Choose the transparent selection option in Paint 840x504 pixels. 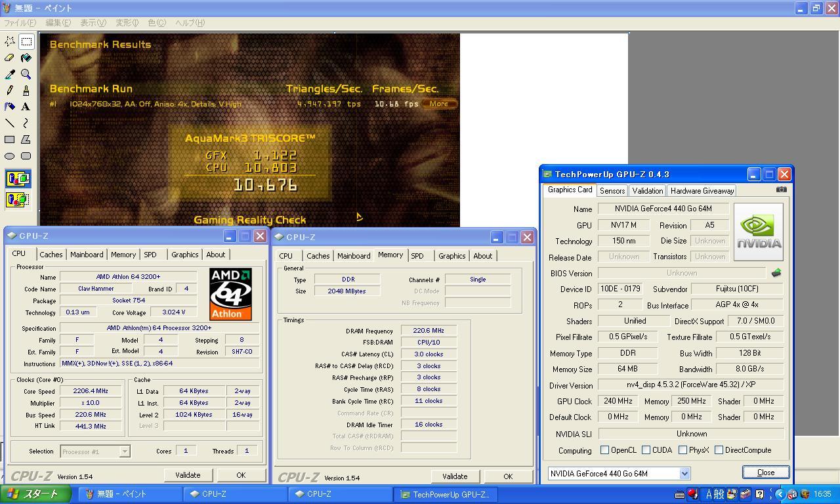pyautogui.click(x=18, y=199)
